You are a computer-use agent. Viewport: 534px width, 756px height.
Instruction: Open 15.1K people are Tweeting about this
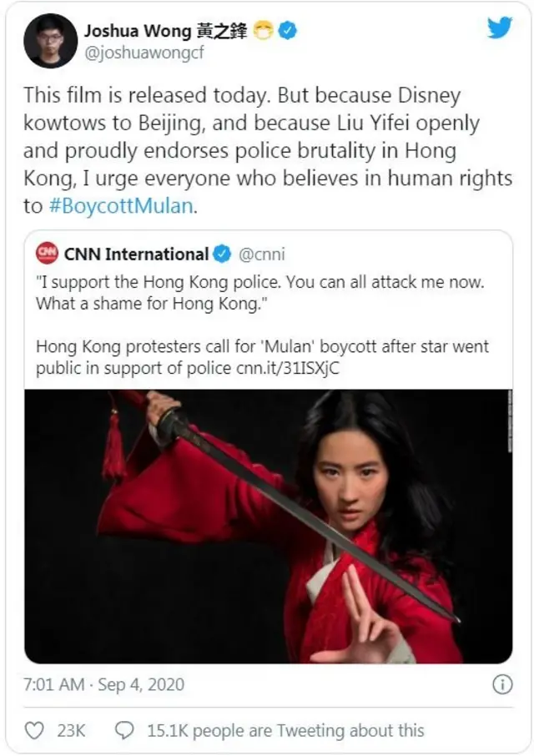tap(285, 731)
